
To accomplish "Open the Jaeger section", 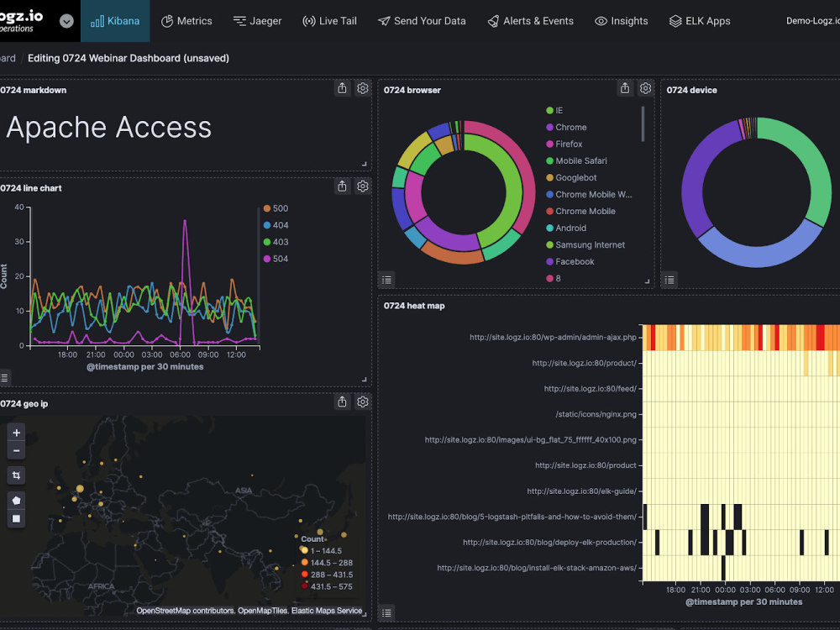I will 257,20.
